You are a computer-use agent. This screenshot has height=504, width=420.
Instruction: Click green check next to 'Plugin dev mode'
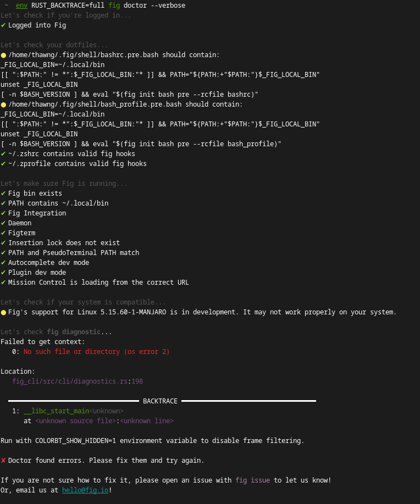[x=3, y=273]
